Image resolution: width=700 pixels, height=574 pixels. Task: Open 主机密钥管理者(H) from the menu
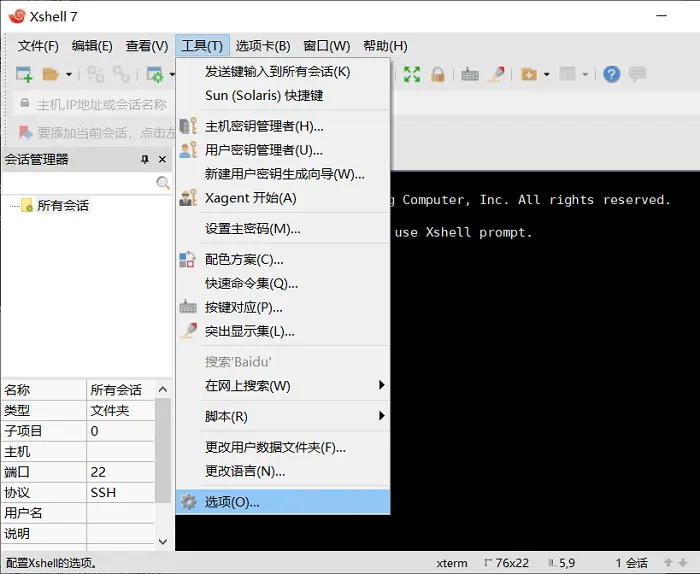point(283,126)
